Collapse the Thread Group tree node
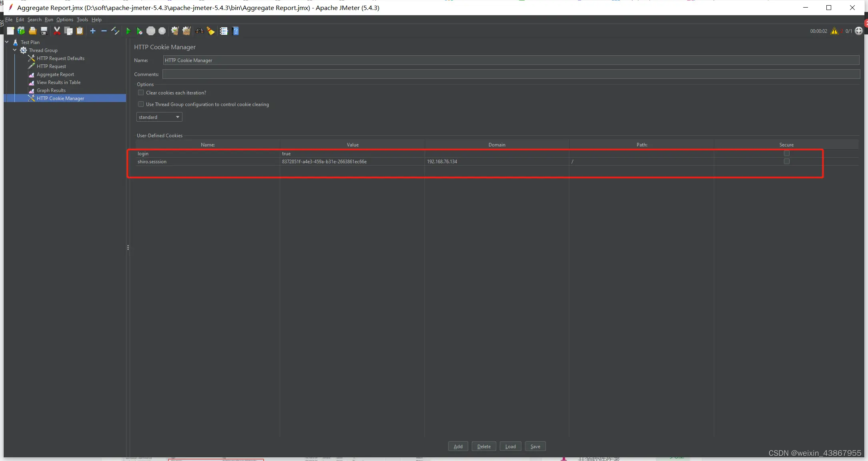868x461 pixels. [x=15, y=50]
